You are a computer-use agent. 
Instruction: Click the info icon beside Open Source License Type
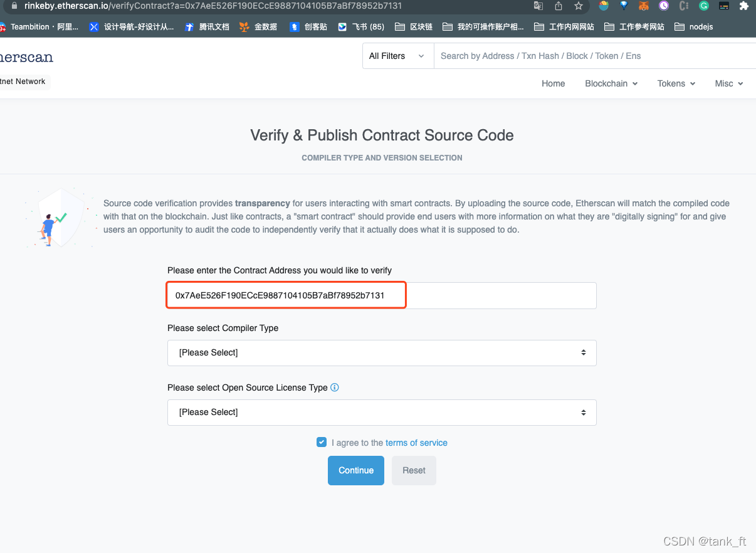[x=334, y=387]
